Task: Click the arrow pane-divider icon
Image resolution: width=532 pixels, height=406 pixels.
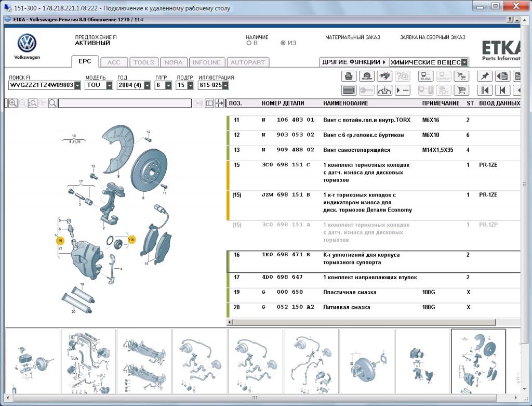Action: [220, 103]
